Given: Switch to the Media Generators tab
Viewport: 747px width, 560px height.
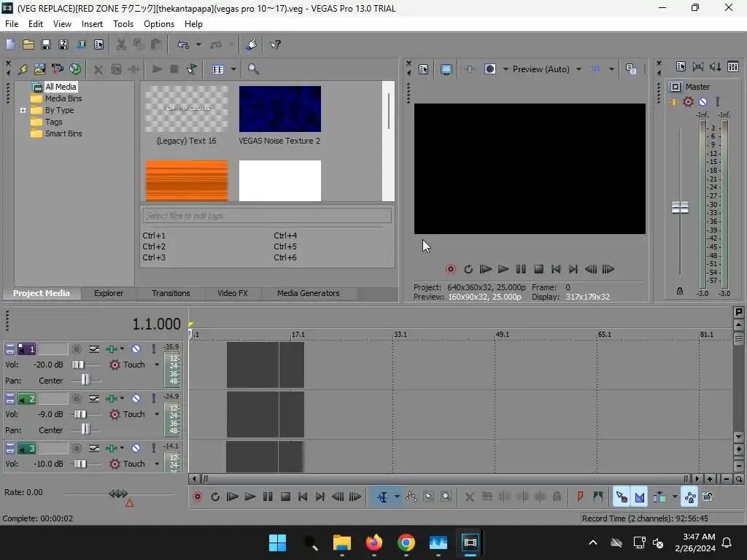Looking at the screenshot, I should (309, 293).
